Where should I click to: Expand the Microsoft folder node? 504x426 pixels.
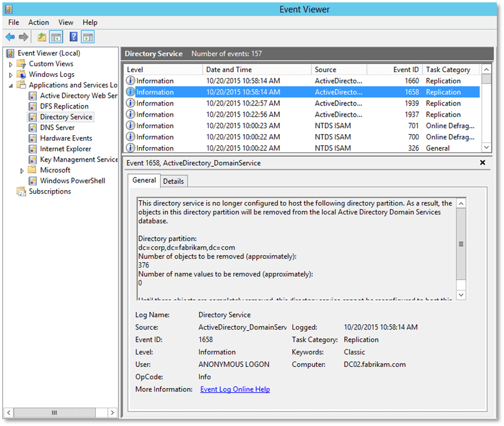23,170
